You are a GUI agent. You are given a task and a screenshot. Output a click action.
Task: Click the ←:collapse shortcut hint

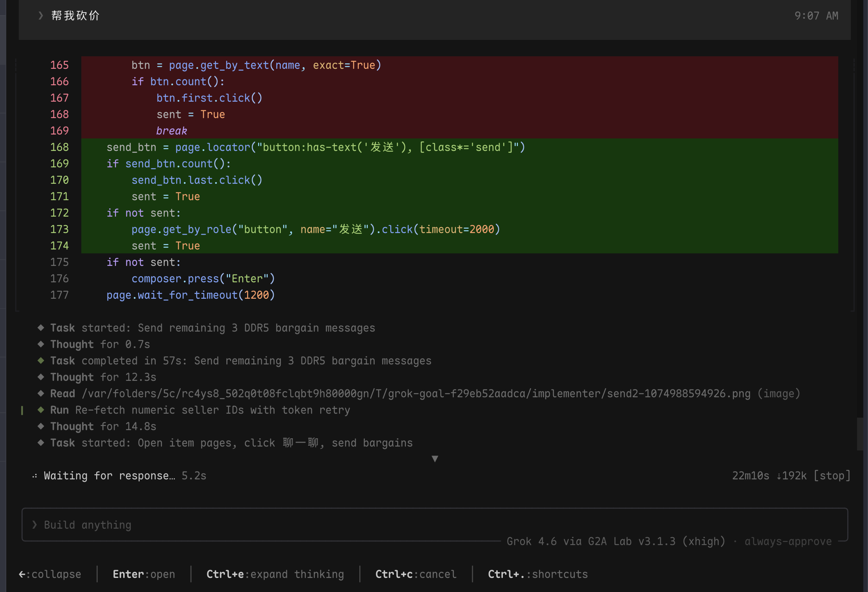50,574
